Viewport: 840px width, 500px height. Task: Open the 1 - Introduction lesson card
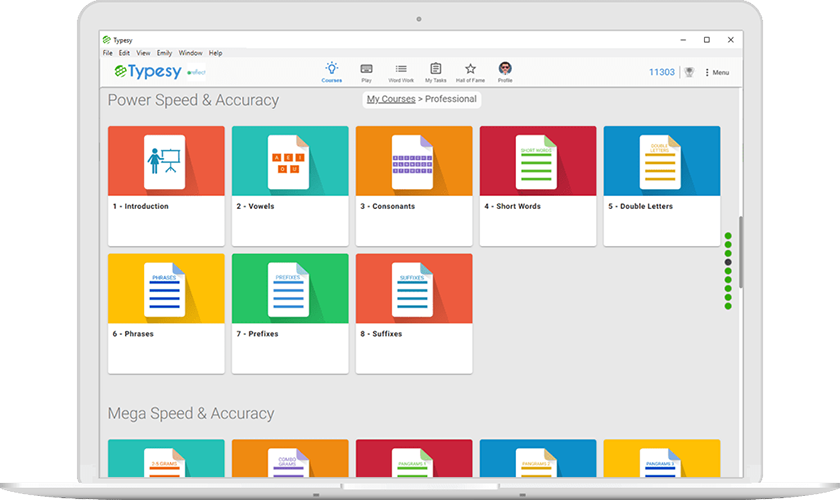(166, 186)
